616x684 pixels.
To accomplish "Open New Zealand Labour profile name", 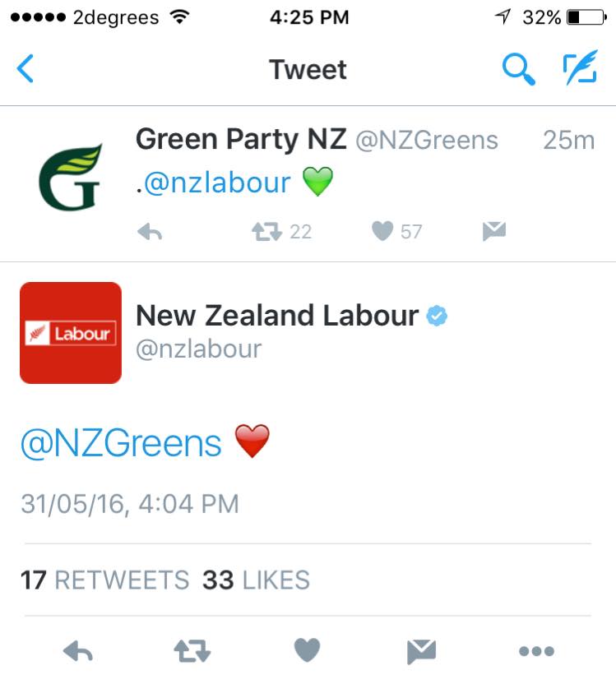I will [276, 315].
